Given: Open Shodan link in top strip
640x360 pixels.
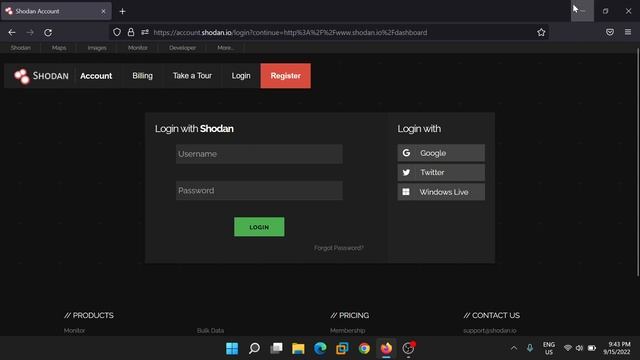Looking at the screenshot, I should coord(20,48).
